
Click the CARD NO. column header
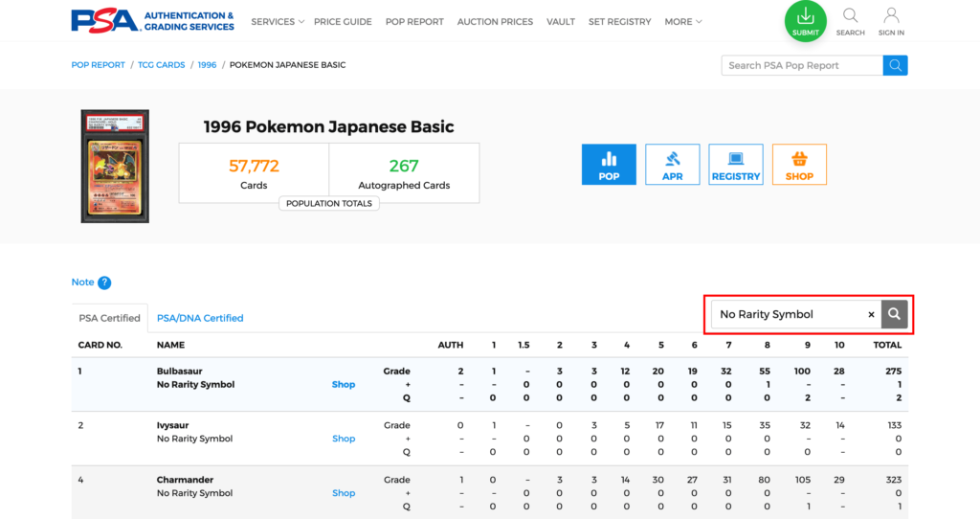(x=100, y=345)
